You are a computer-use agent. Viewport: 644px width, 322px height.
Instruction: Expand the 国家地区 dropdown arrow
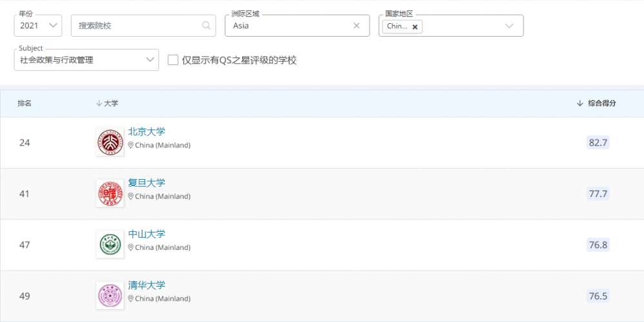(x=509, y=26)
